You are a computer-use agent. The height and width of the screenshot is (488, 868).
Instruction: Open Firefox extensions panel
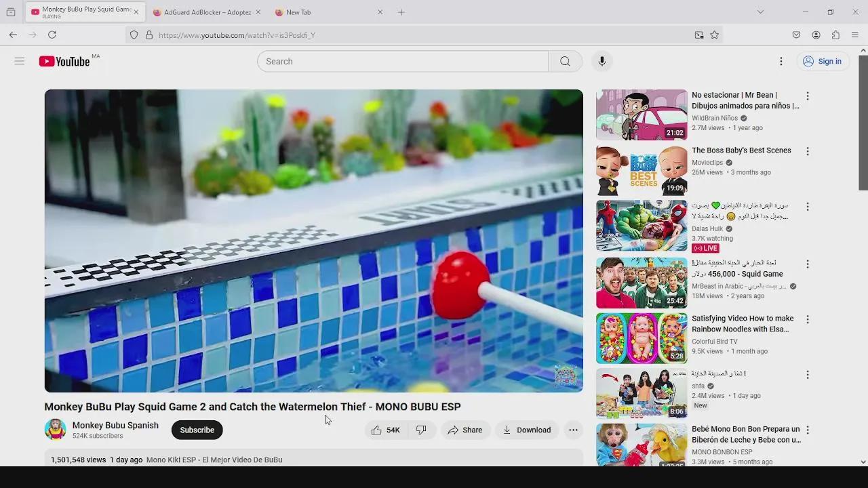pyautogui.click(x=835, y=35)
